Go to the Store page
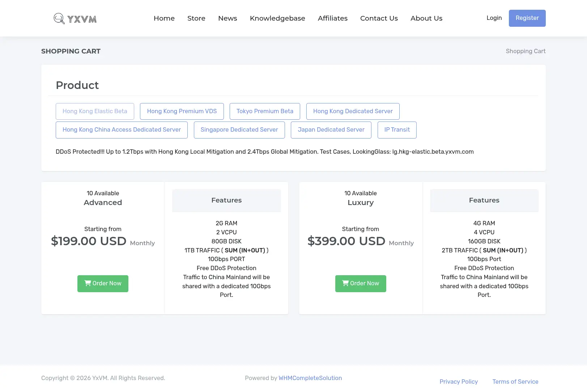The width and height of the screenshot is (587, 392). 196,18
